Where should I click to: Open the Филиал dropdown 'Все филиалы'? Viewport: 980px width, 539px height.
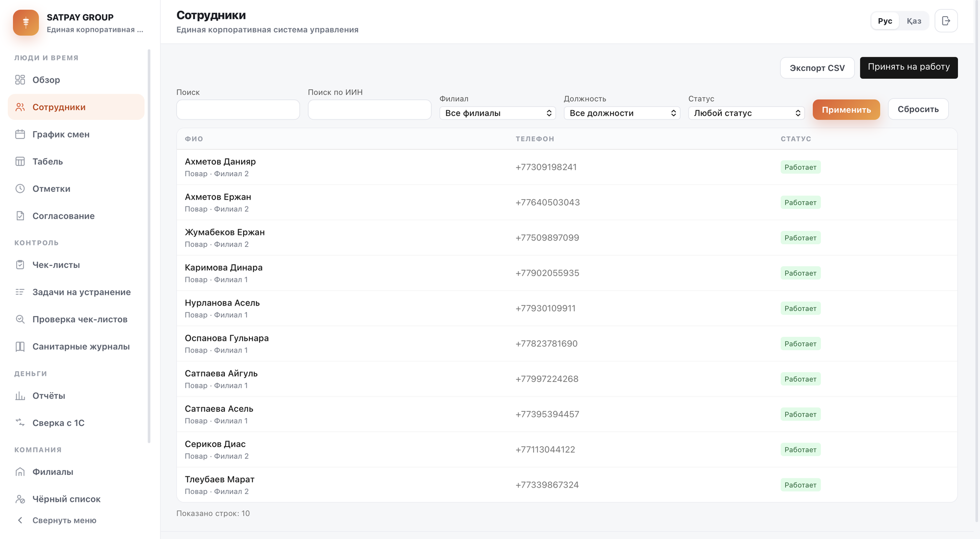[x=497, y=113]
